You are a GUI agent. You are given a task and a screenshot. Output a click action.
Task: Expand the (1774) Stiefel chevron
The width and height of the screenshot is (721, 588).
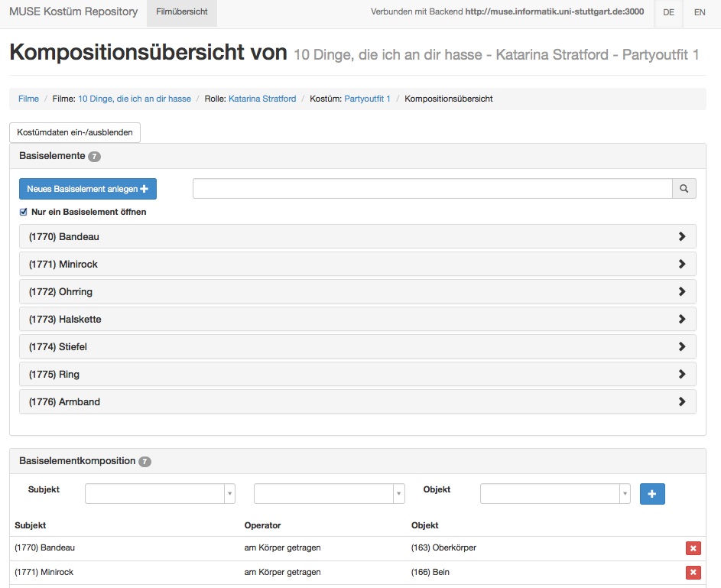[x=682, y=346]
